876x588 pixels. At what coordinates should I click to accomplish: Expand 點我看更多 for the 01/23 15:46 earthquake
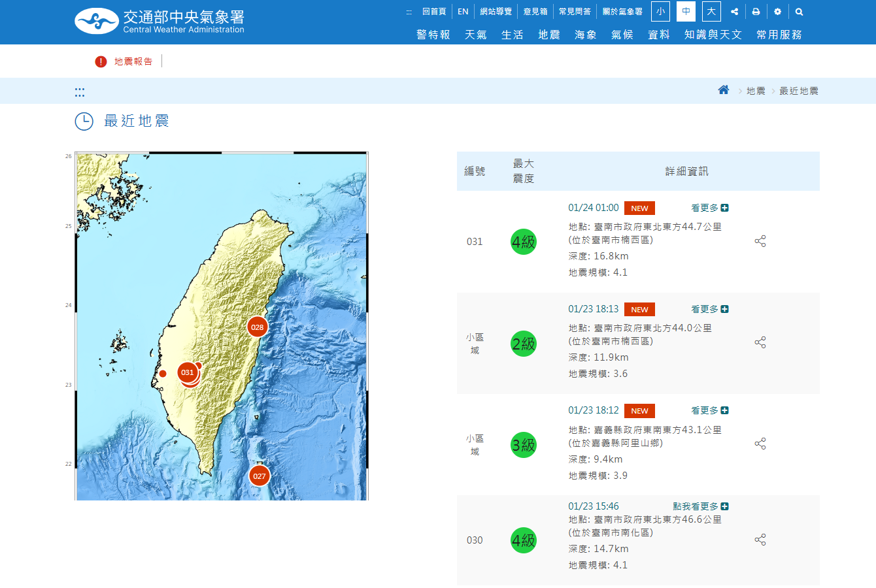(700, 506)
